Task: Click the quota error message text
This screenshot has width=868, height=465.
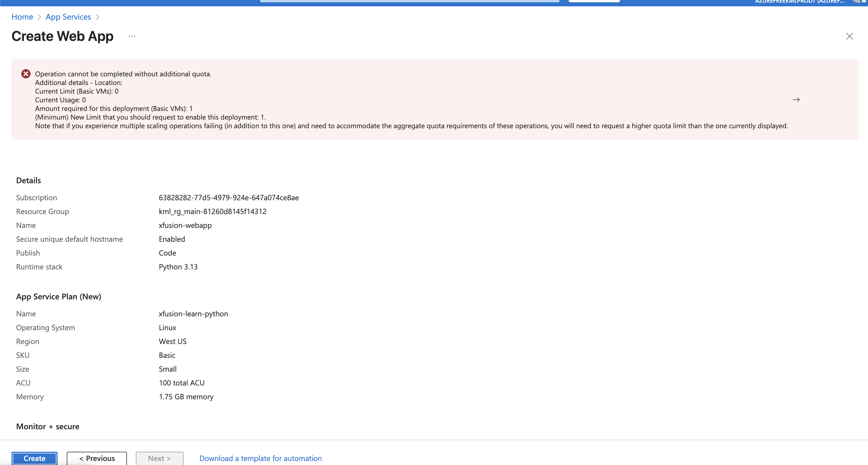Action: pos(123,74)
